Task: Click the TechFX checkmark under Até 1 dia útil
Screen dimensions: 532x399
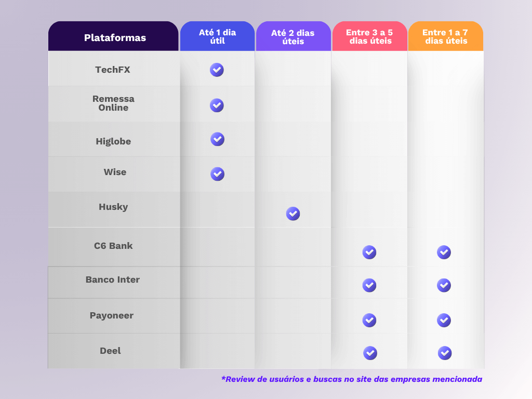Action: (217, 70)
